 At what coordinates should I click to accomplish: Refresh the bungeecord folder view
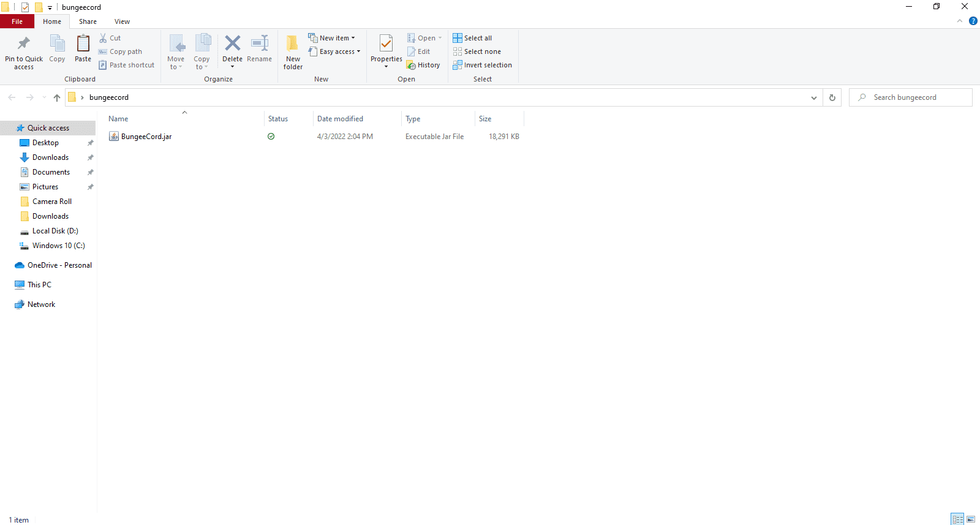click(832, 97)
